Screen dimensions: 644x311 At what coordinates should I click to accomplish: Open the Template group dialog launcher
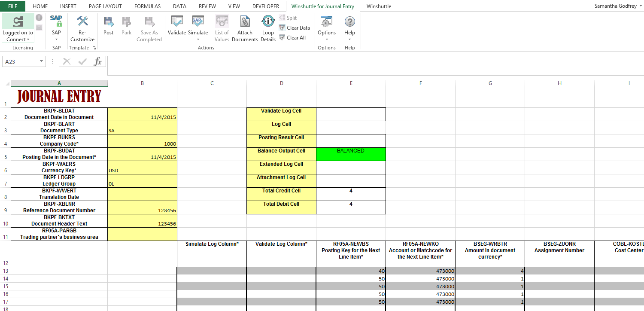(x=94, y=48)
